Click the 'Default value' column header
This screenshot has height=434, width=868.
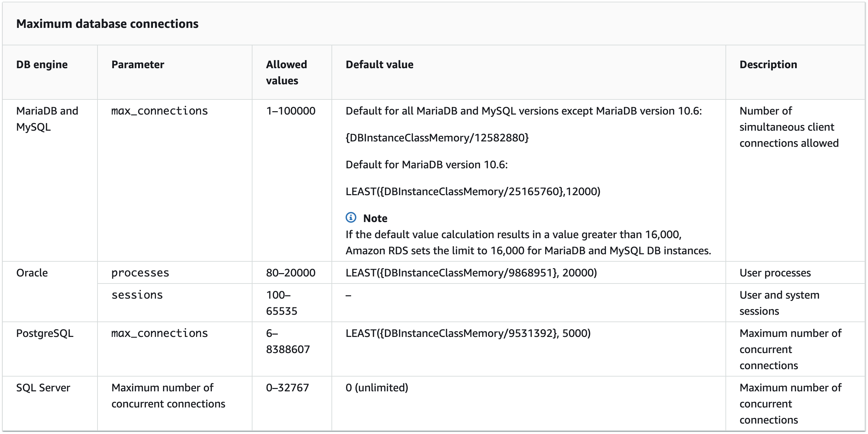[380, 64]
